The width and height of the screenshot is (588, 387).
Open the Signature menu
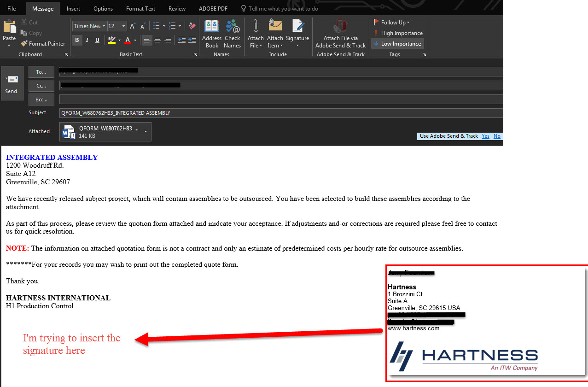pyautogui.click(x=297, y=34)
